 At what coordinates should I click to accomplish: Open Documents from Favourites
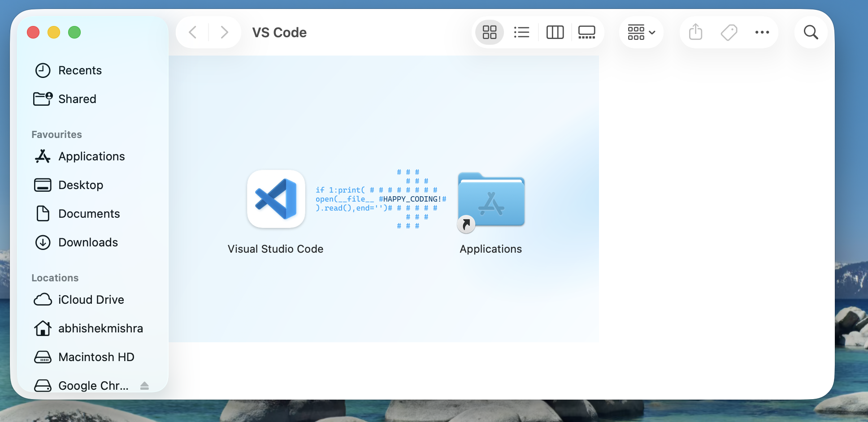pos(89,214)
